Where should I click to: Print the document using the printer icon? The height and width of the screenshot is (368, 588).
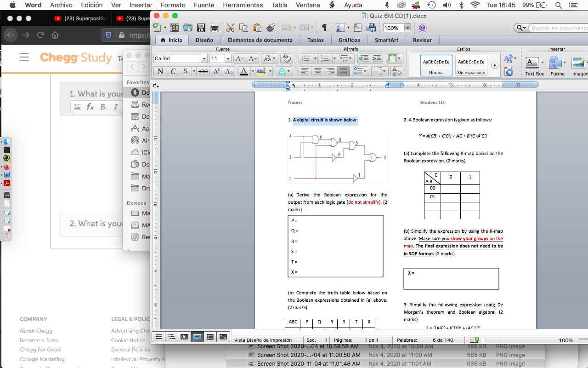click(x=214, y=28)
